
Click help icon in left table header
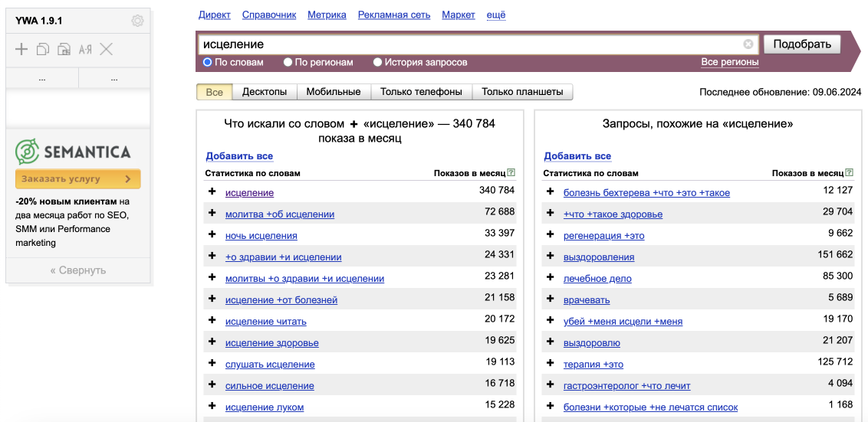coord(511,172)
